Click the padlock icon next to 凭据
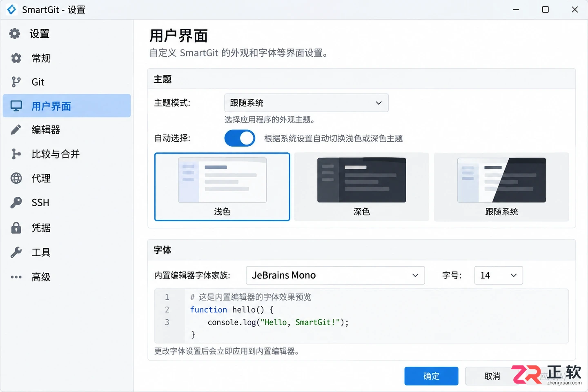Screen dimensions: 588x392 (16, 227)
